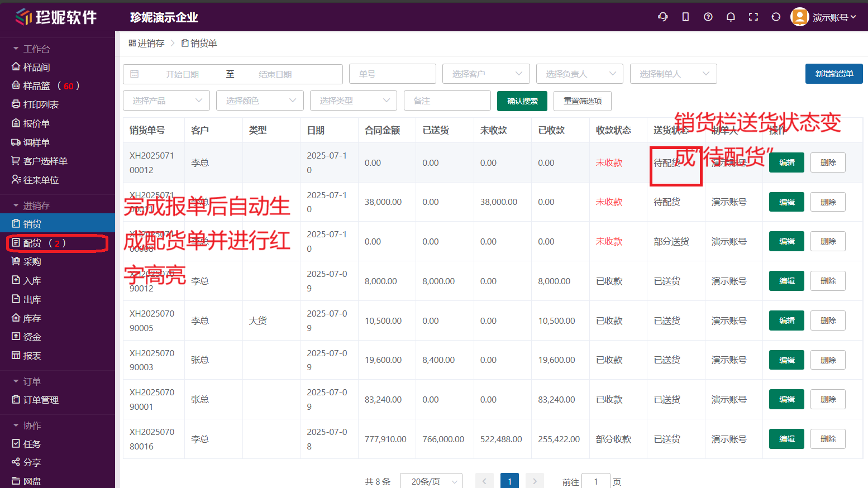Click the refresh icon in header

pos(776,17)
